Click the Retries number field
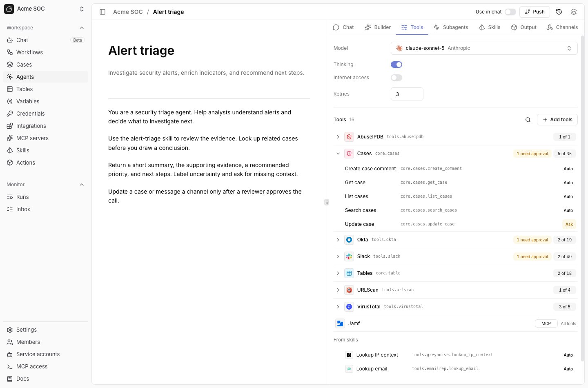 pos(407,94)
